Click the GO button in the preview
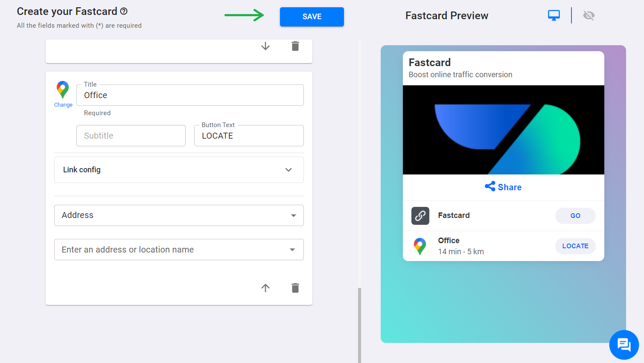This screenshot has width=644, height=363. point(575,216)
